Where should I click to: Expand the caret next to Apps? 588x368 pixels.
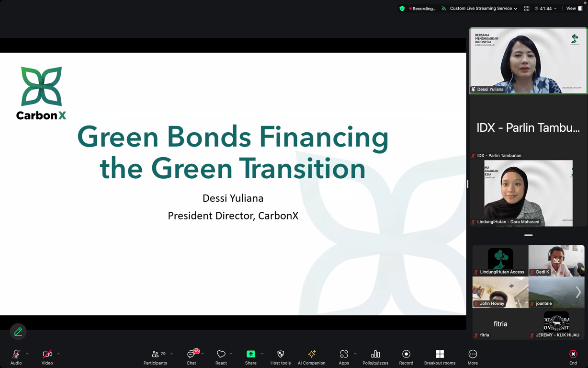355,354
